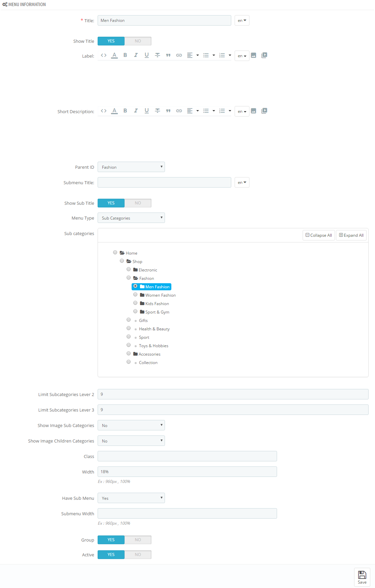Image resolution: width=375 pixels, height=588 pixels.
Task: Open the Have Sub Menu dropdown
Action: point(131,498)
